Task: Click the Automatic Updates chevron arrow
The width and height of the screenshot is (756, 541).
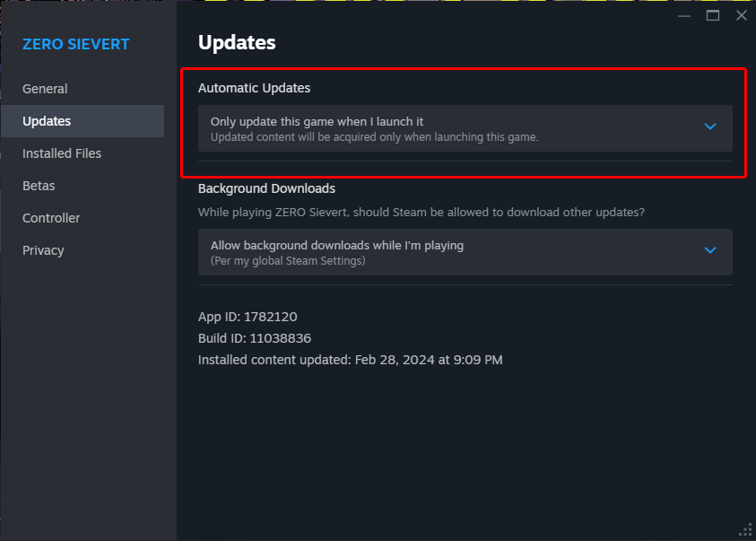Action: (710, 127)
